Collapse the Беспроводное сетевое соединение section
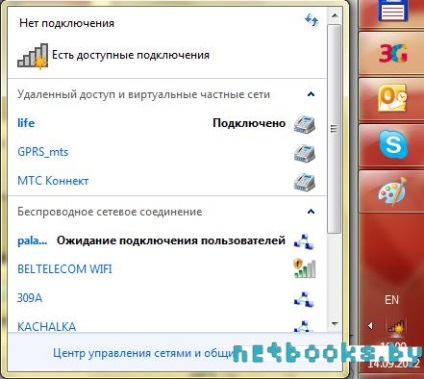Image resolution: width=424 pixels, height=379 pixels. (x=311, y=212)
